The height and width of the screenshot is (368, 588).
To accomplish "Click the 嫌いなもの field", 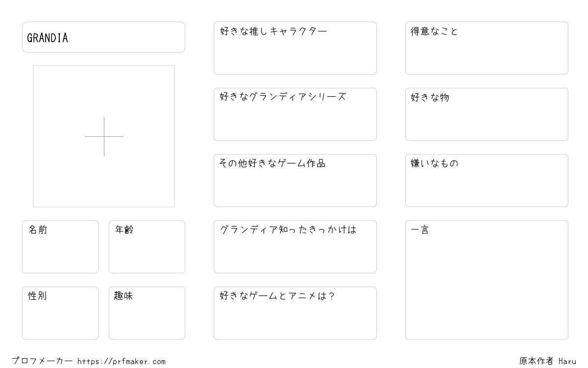I will click(487, 181).
